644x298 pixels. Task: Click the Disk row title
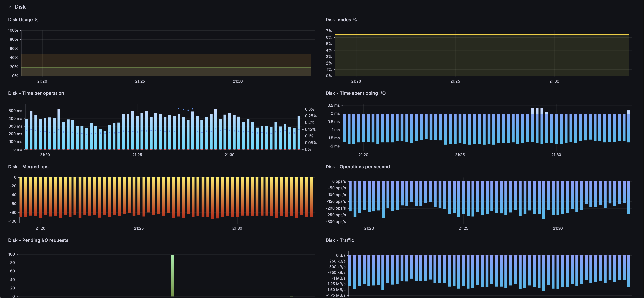20,7
